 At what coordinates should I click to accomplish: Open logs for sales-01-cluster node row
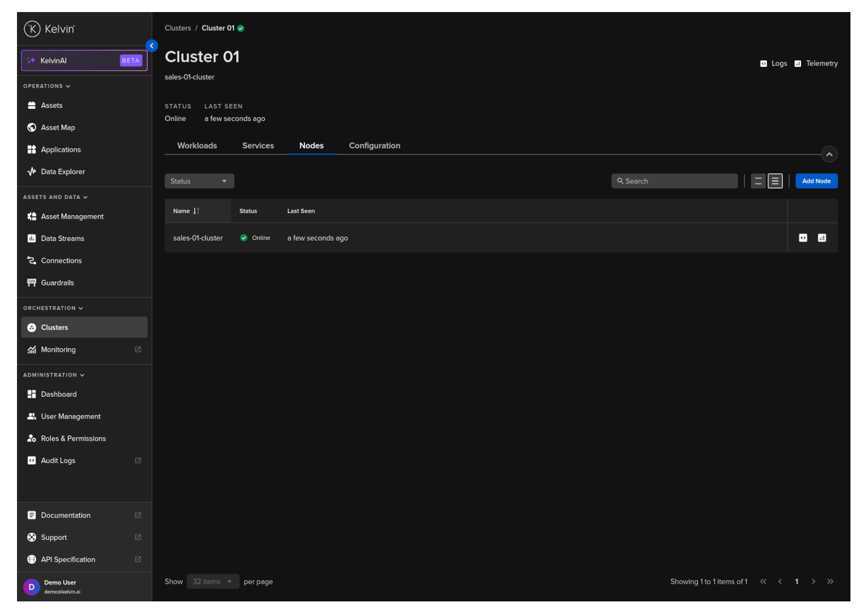click(802, 238)
